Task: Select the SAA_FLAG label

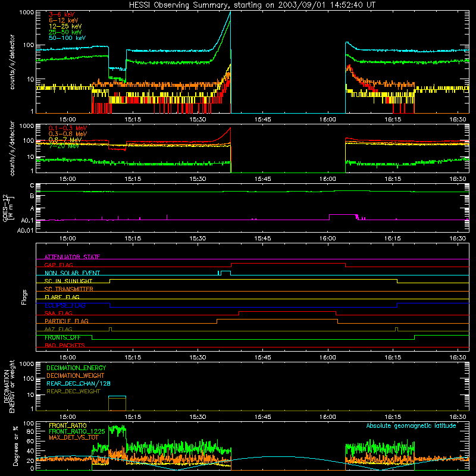Action: [58, 313]
